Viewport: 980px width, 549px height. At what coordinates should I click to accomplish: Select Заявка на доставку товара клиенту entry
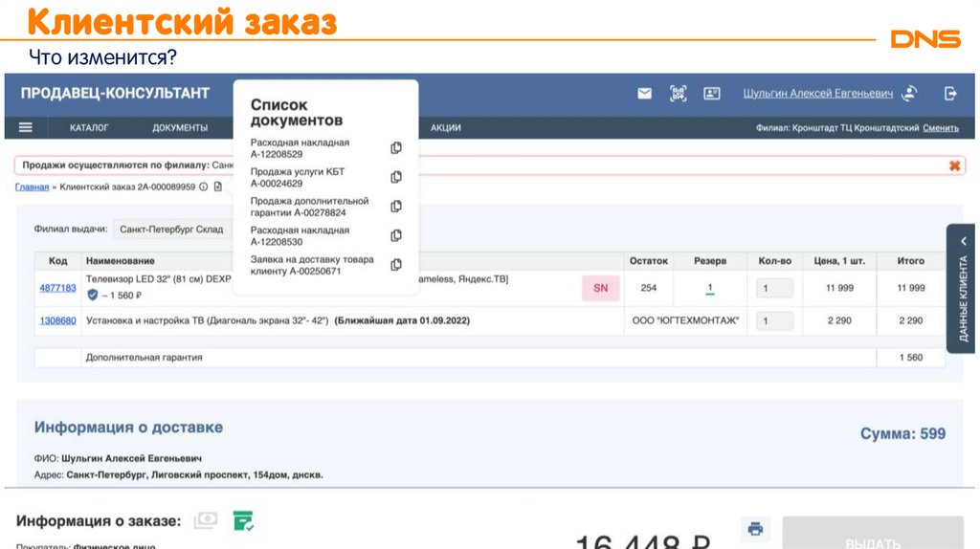coord(312,265)
